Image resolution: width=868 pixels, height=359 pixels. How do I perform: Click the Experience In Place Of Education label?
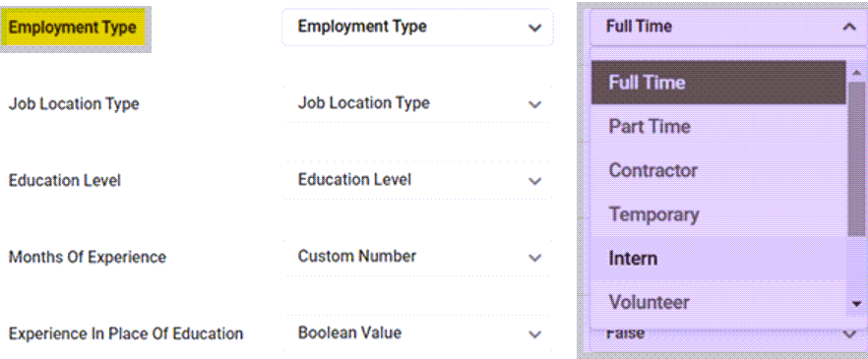tap(126, 334)
